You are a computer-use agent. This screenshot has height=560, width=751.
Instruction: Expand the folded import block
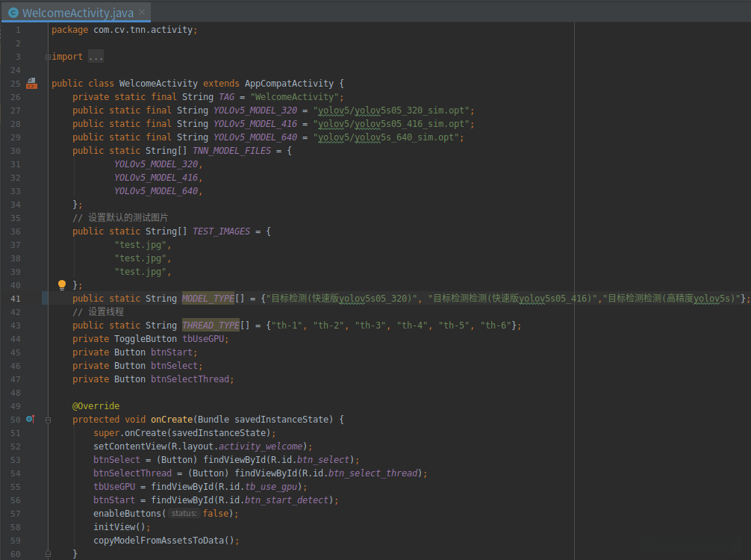click(x=47, y=57)
